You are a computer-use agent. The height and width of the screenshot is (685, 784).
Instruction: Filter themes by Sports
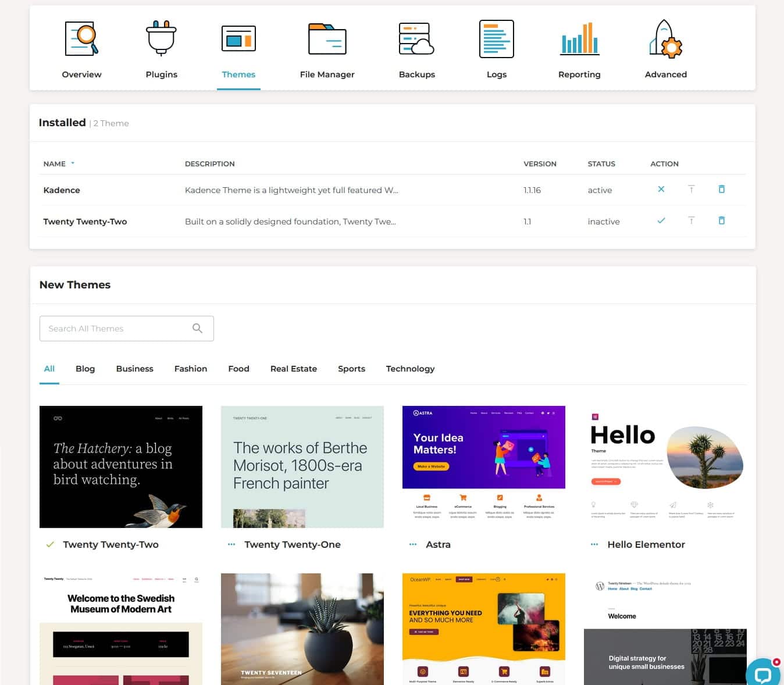coord(351,369)
